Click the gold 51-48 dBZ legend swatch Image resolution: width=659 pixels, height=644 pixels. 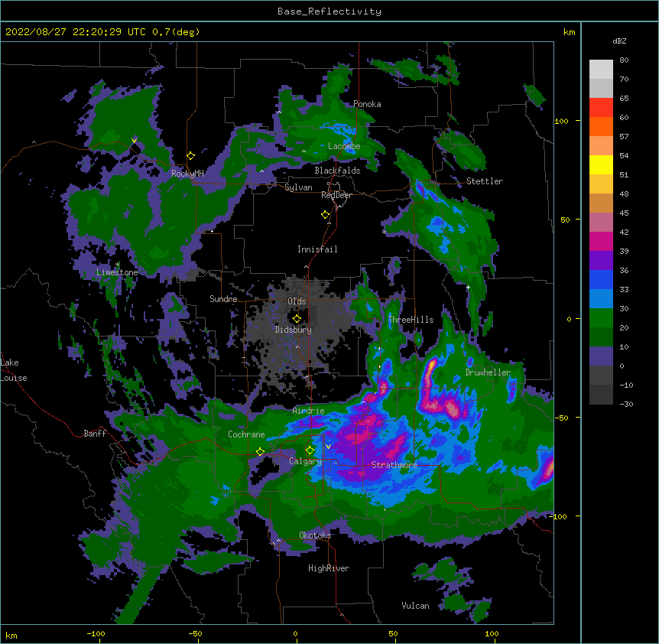point(601,184)
